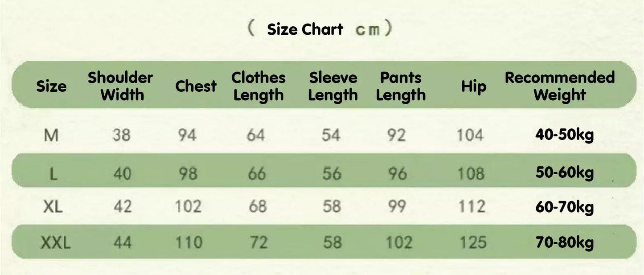This screenshot has width=644, height=275.
Task: Select the M size row label
Action: (51, 135)
